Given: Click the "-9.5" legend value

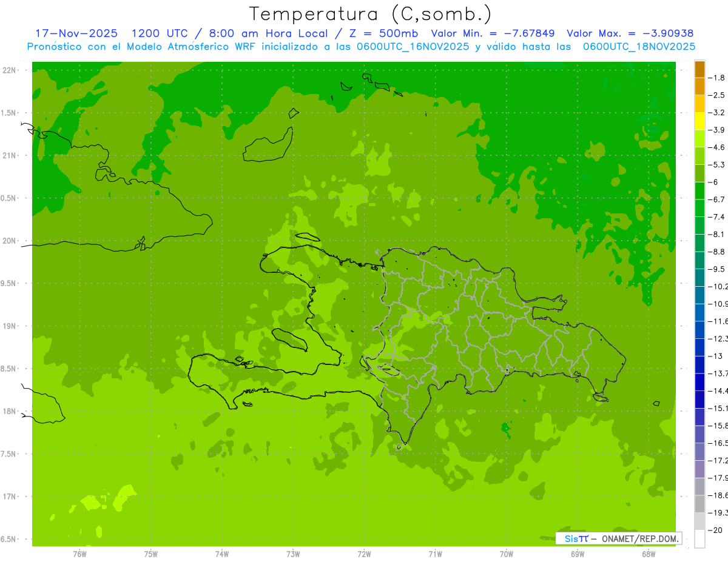Looking at the screenshot, I should click(x=716, y=269).
